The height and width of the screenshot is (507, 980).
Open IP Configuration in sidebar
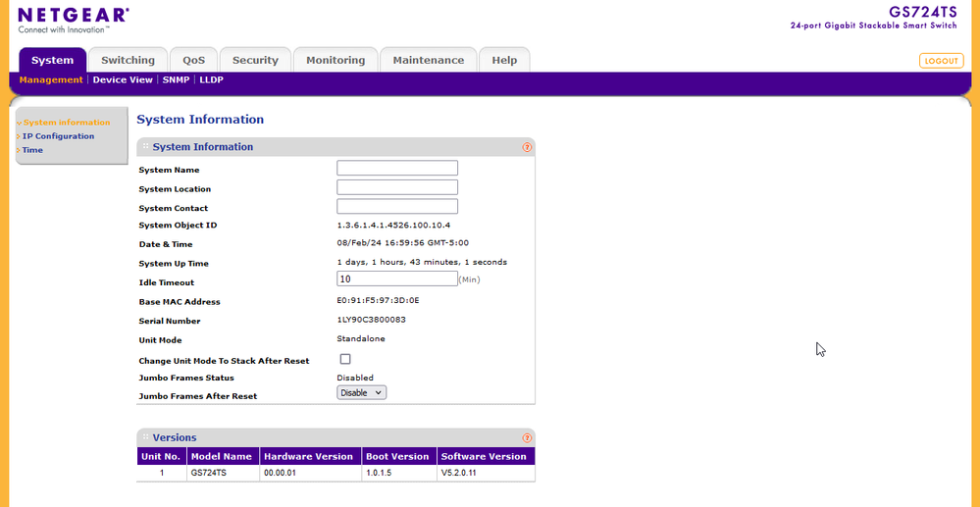(x=58, y=136)
